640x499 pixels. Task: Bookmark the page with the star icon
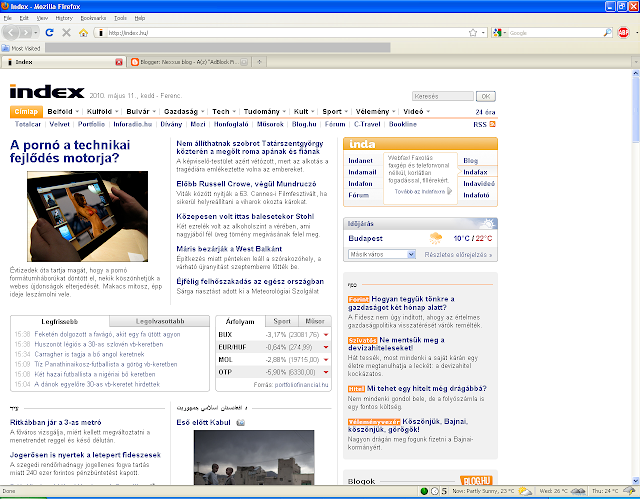click(473, 33)
